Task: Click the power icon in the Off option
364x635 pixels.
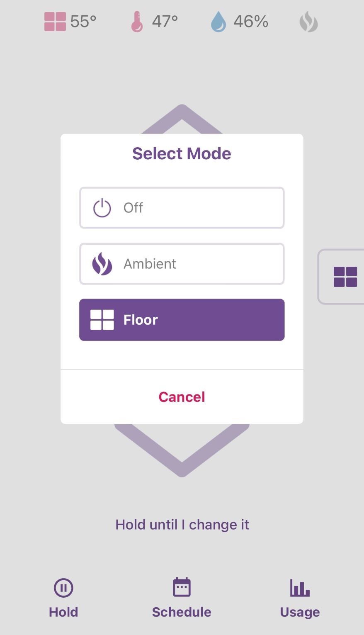Action: click(x=102, y=208)
